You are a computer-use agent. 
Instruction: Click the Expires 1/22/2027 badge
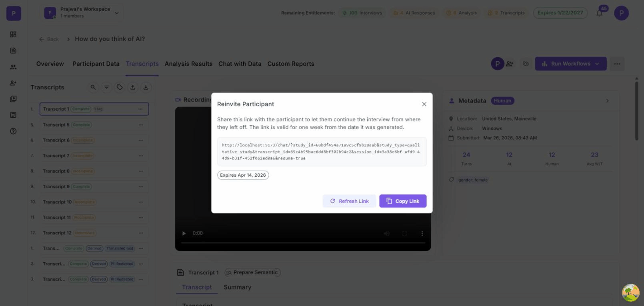tap(560, 13)
